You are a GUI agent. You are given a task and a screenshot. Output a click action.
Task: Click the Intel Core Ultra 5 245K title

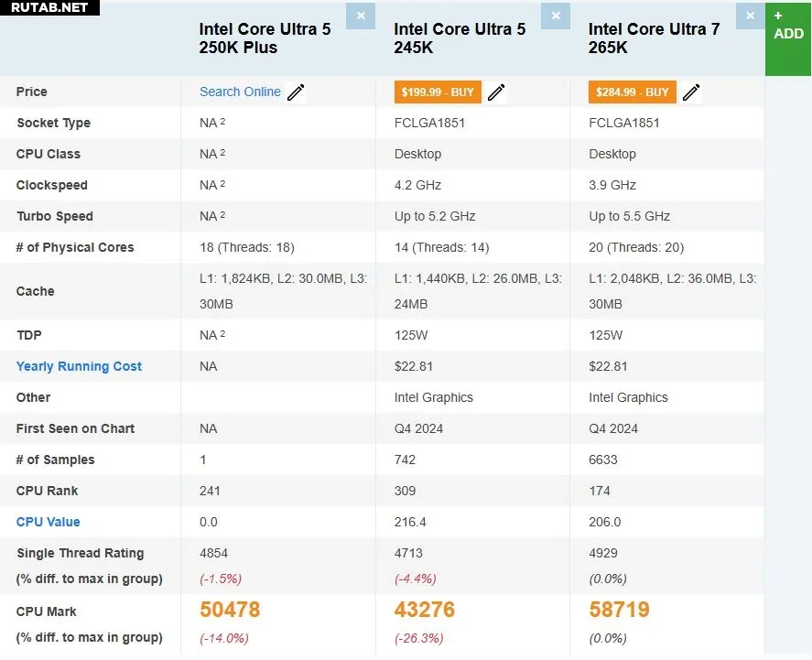460,38
